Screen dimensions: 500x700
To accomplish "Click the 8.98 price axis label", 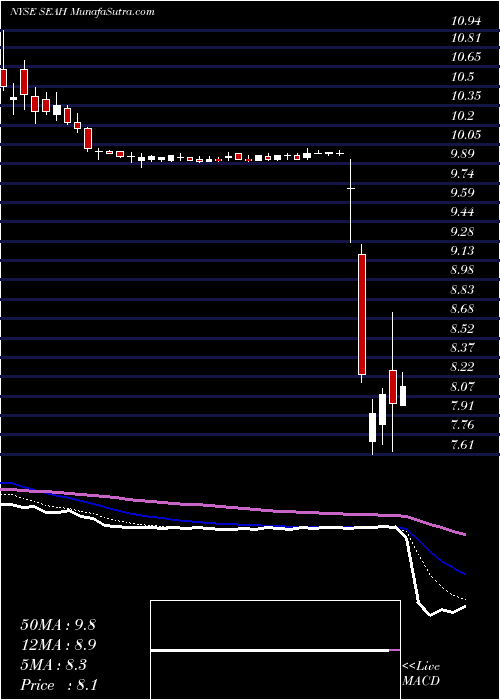I will pyautogui.click(x=463, y=270).
